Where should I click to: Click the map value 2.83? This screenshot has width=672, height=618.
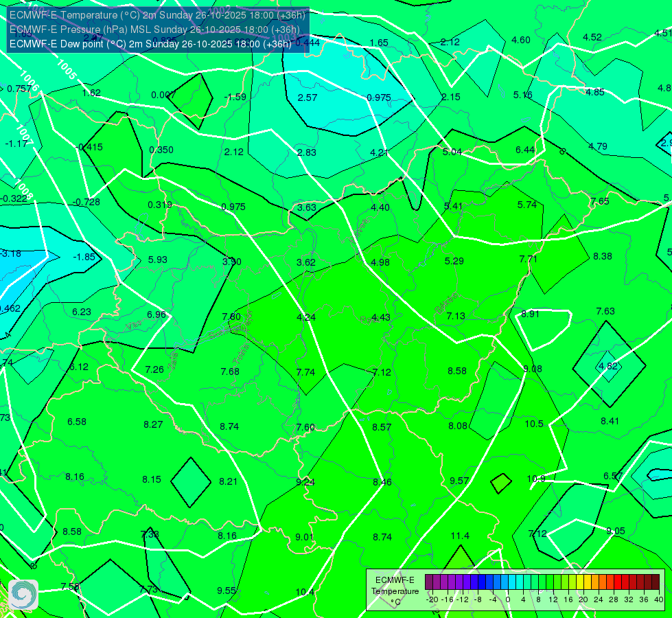(306, 152)
